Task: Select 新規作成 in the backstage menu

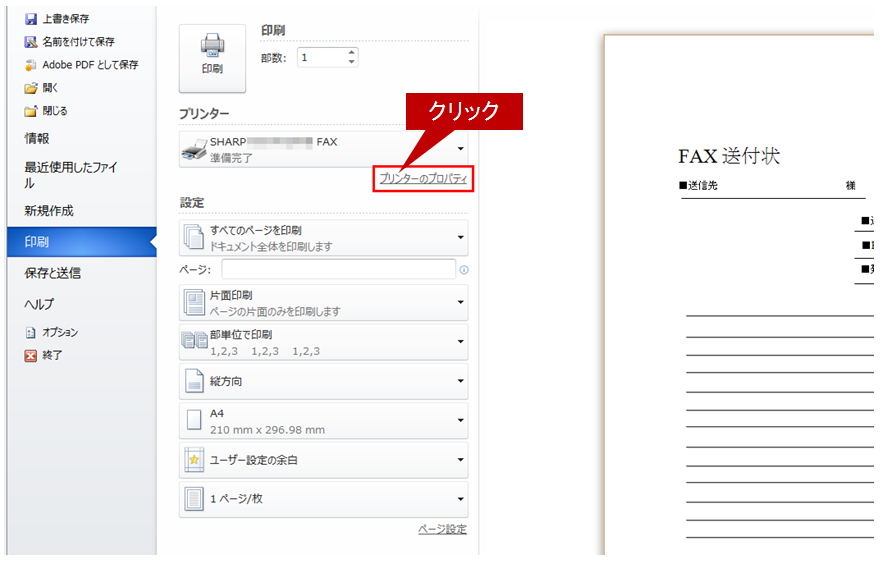Action: (49, 211)
